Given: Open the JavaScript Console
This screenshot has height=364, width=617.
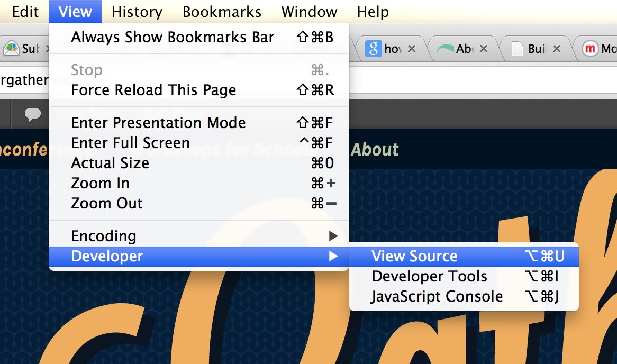Looking at the screenshot, I should click(x=464, y=296).
